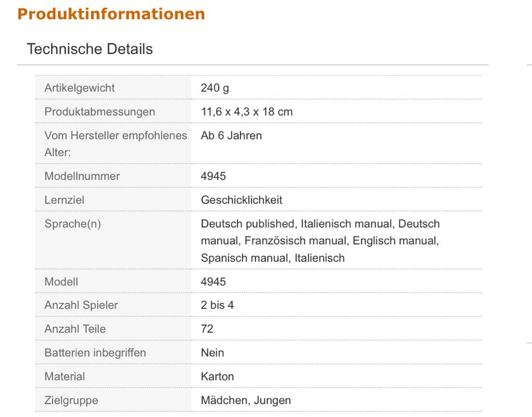
Task: Click the 2 bis 4 players value
Action: 217,305
